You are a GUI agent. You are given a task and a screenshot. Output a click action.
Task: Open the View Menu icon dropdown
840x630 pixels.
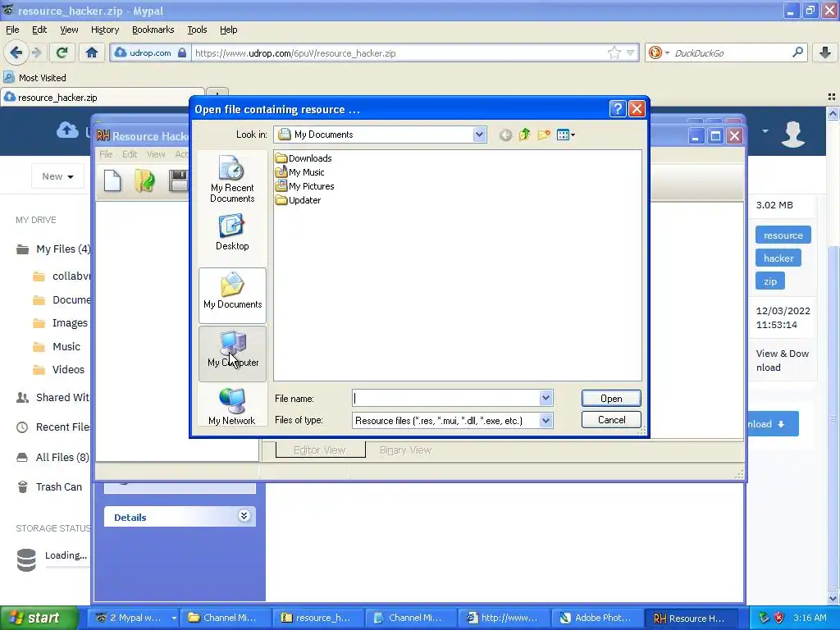pos(566,135)
